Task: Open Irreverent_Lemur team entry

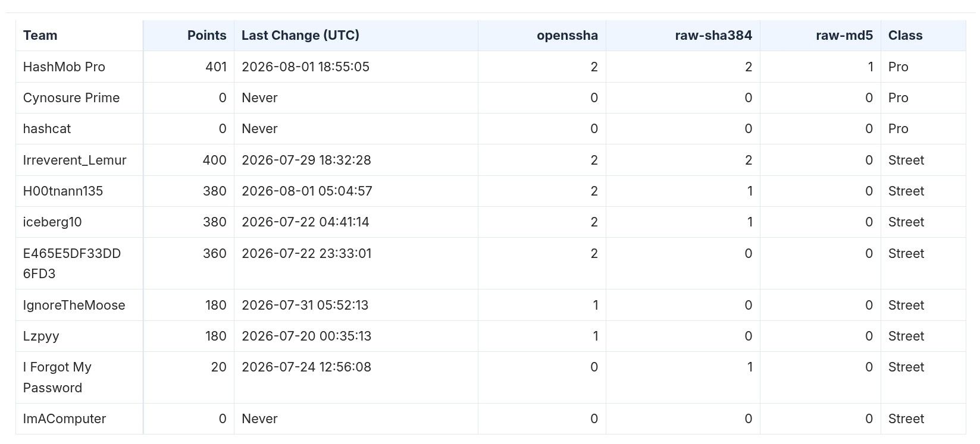Action: click(75, 160)
